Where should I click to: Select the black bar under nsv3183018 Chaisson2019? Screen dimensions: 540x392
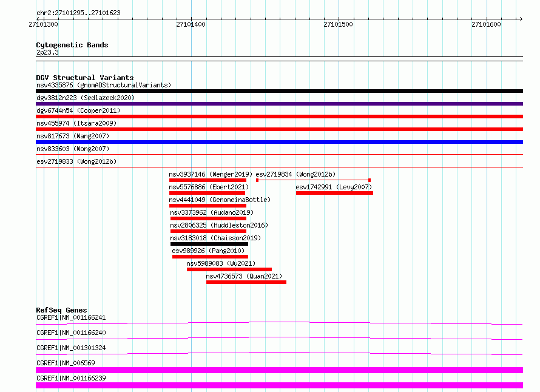(x=209, y=244)
